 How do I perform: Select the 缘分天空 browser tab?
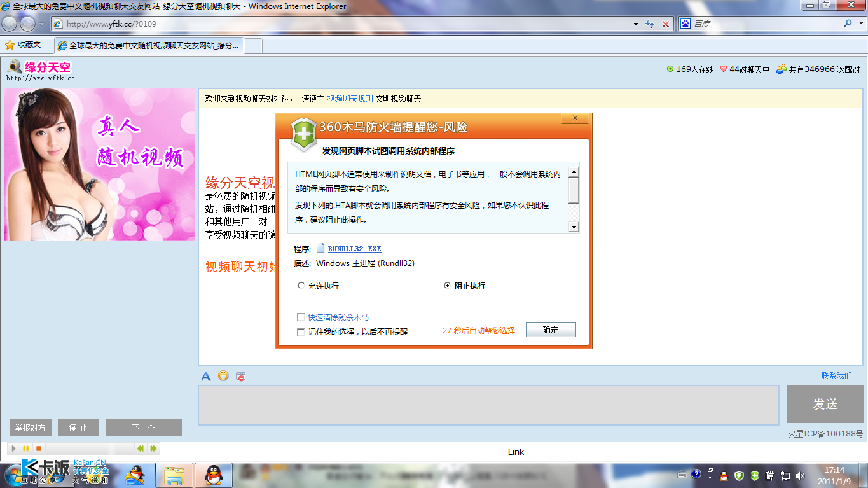pos(149,45)
